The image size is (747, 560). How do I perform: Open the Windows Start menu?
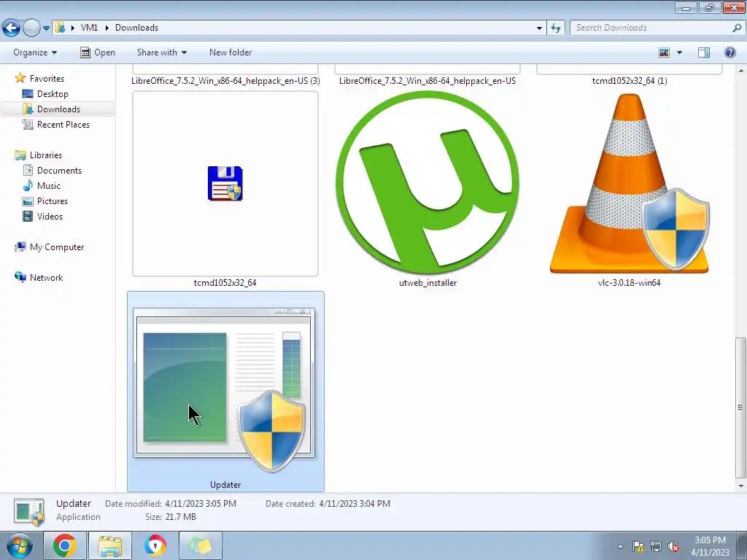(x=19, y=545)
